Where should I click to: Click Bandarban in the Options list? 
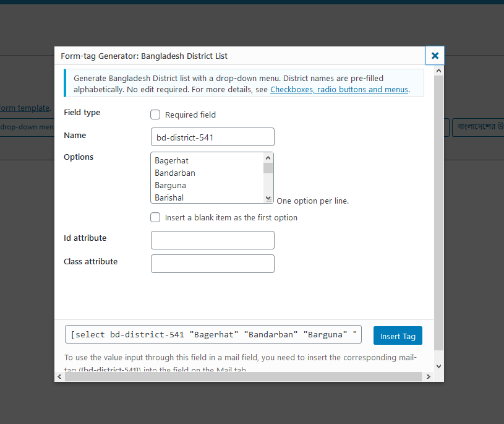175,173
